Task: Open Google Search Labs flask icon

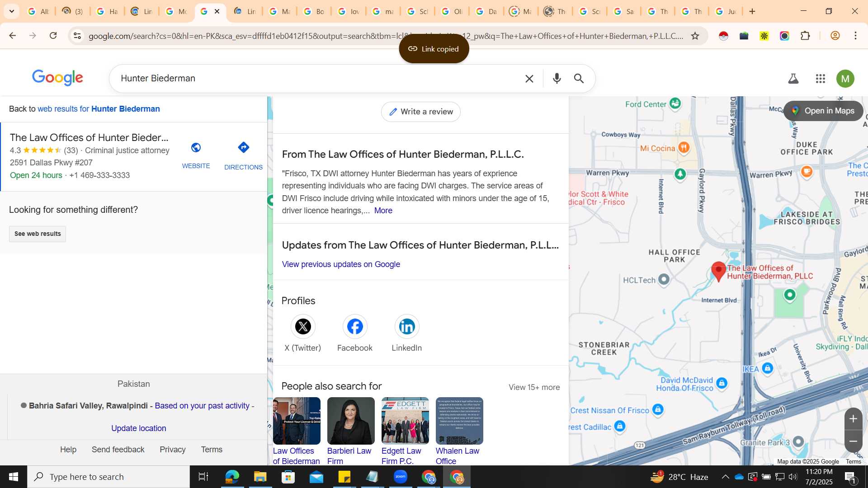Action: (793, 79)
